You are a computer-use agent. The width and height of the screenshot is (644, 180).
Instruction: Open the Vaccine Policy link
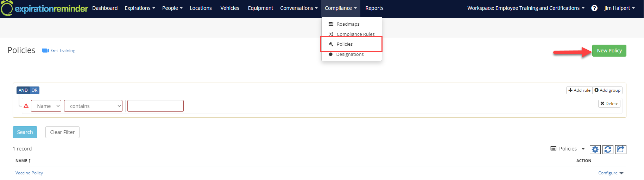pyautogui.click(x=29, y=173)
